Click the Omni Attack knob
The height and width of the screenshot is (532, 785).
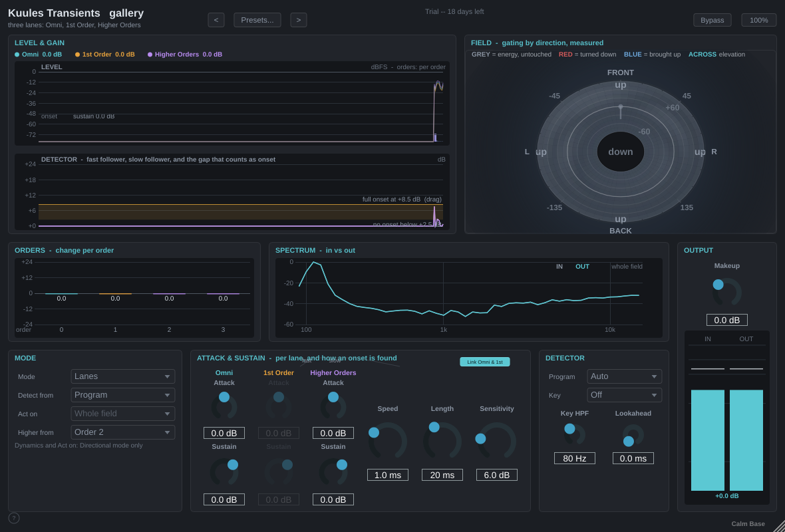(x=224, y=406)
